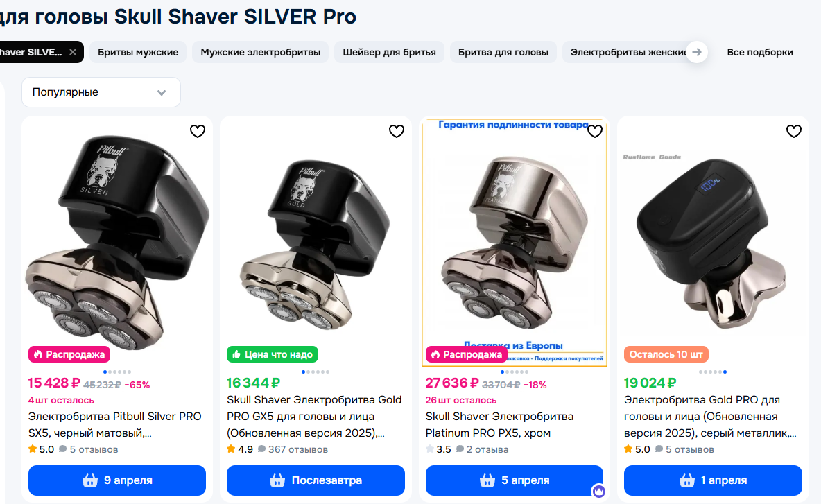821x504 pixels.
Task: Add Platinum PRO PX5 to favorites
Action: coord(595,131)
